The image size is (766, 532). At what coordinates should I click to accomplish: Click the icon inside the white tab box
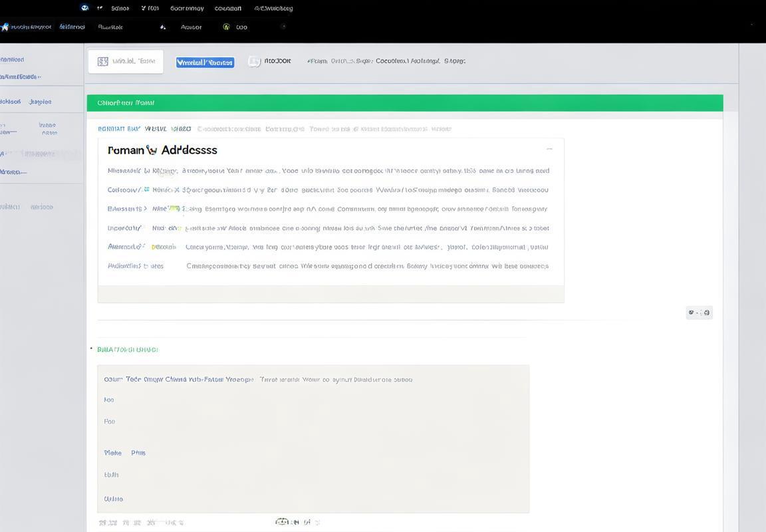(102, 61)
